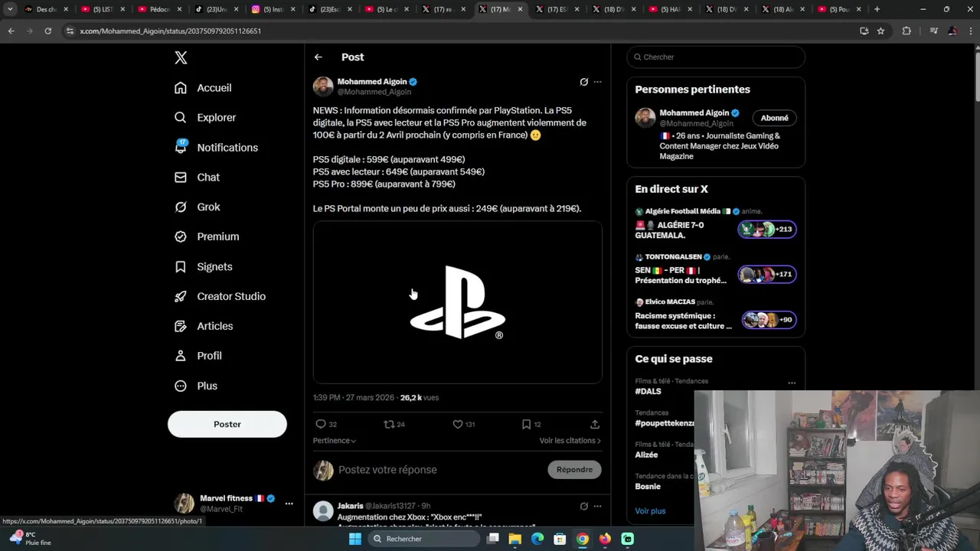Viewport: 980px width, 551px height.
Task: Switch to the Pédoc YouTube tab
Action: pyautogui.click(x=159, y=9)
